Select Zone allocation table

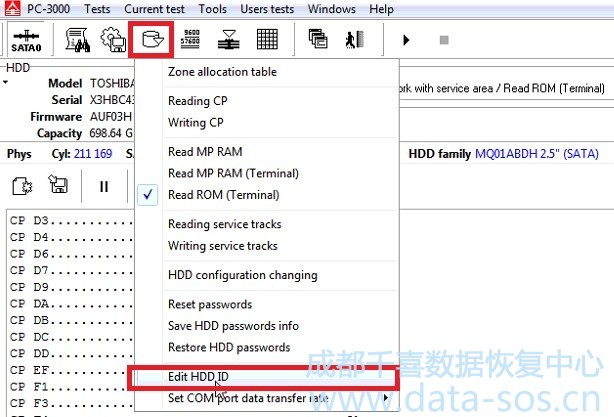pyautogui.click(x=267, y=72)
